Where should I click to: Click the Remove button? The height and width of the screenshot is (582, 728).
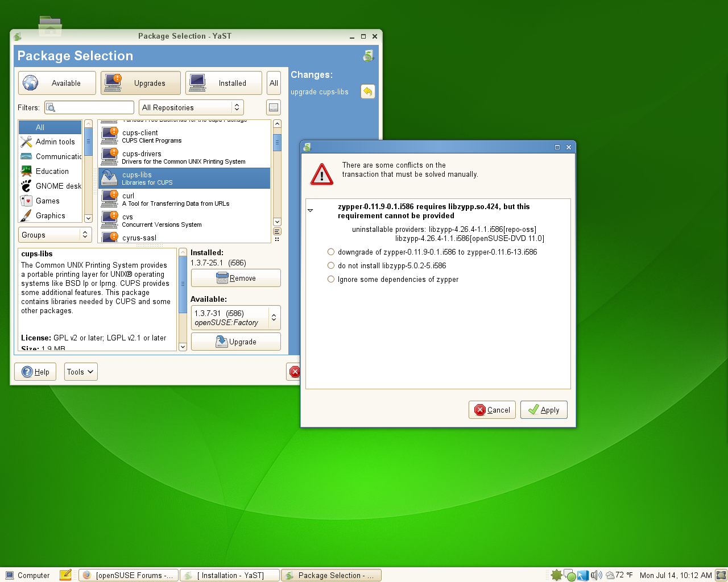point(236,278)
